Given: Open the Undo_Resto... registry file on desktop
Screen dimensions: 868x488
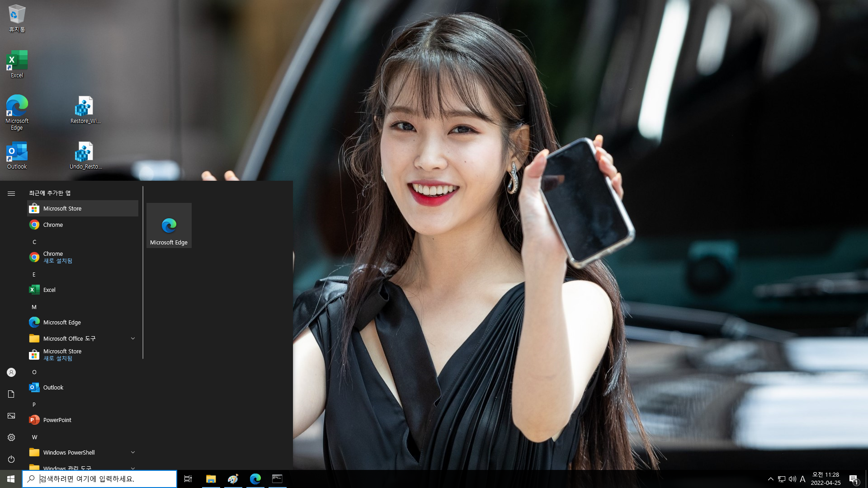Looking at the screenshot, I should click(85, 156).
